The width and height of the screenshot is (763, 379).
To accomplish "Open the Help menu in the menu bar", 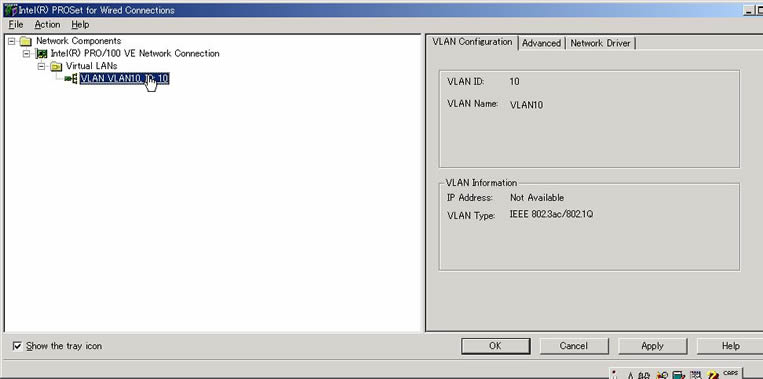I will (80, 24).
